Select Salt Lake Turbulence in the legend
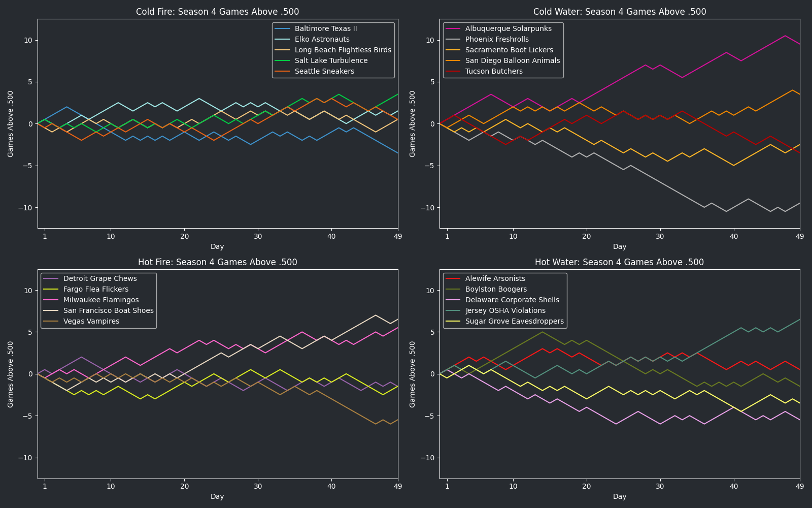This screenshot has height=508, width=812. click(x=331, y=60)
